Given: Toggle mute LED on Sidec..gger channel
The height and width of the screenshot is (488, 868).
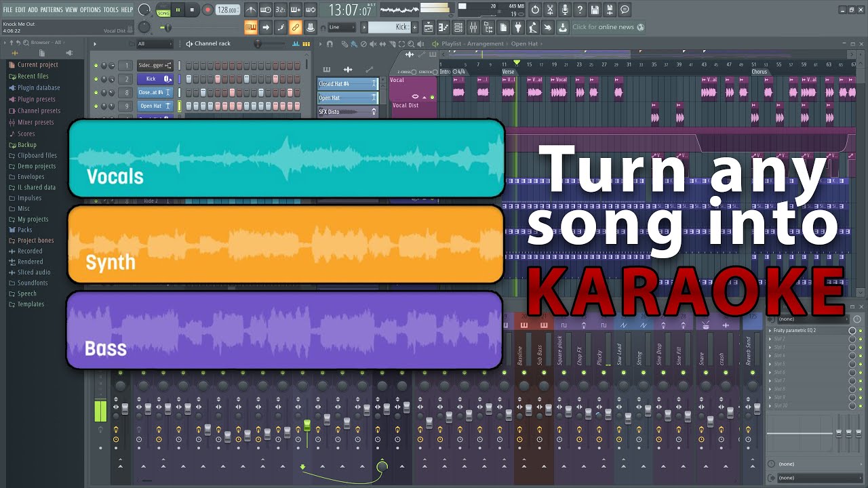Looking at the screenshot, I should click(x=96, y=66).
